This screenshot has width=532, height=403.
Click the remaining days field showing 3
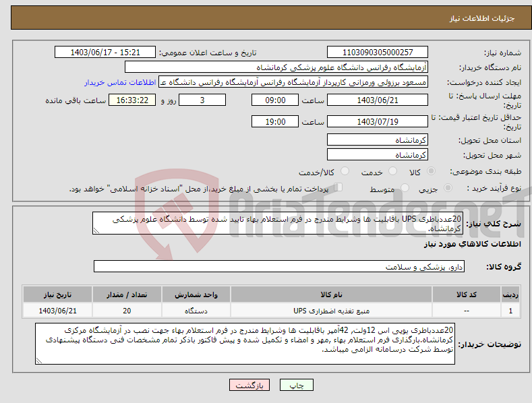click(x=202, y=100)
